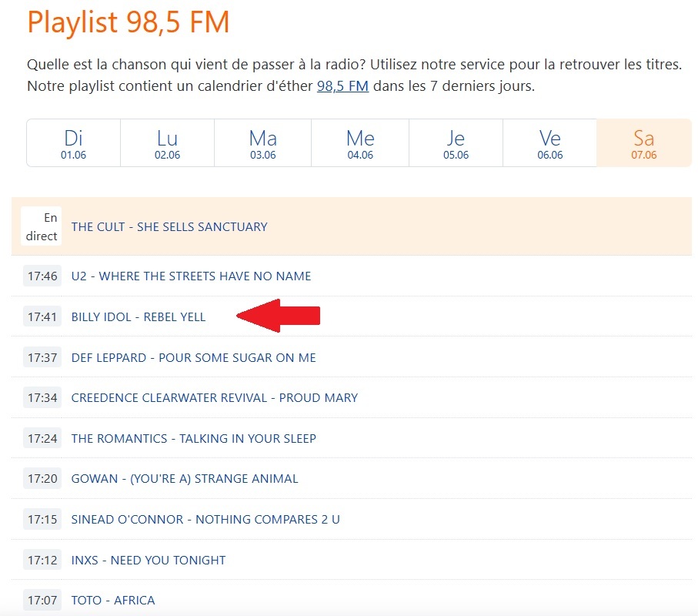
Task: Select INXS - Need You Tonight
Action: pos(149,561)
